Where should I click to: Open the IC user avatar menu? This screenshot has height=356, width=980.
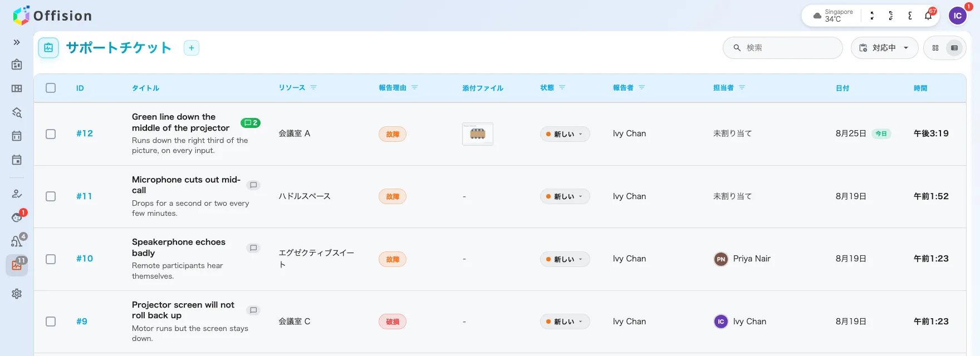click(958, 16)
